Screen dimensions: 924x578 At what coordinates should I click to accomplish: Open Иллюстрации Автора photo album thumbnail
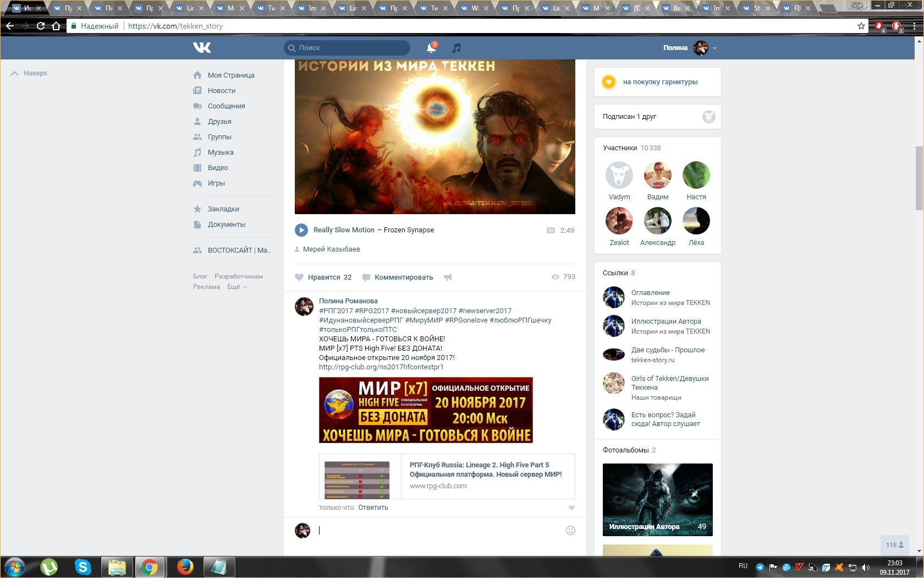click(x=657, y=499)
